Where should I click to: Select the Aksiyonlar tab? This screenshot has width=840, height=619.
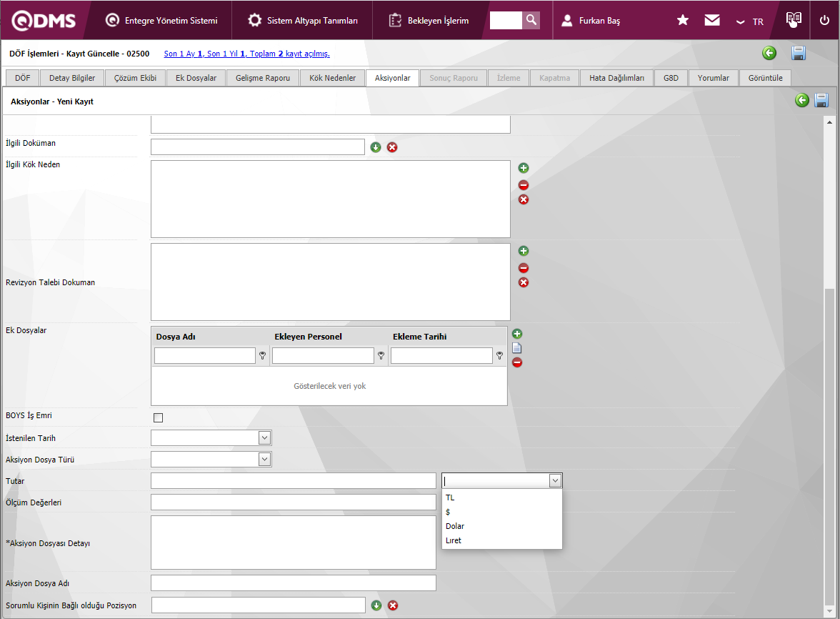[x=392, y=78]
